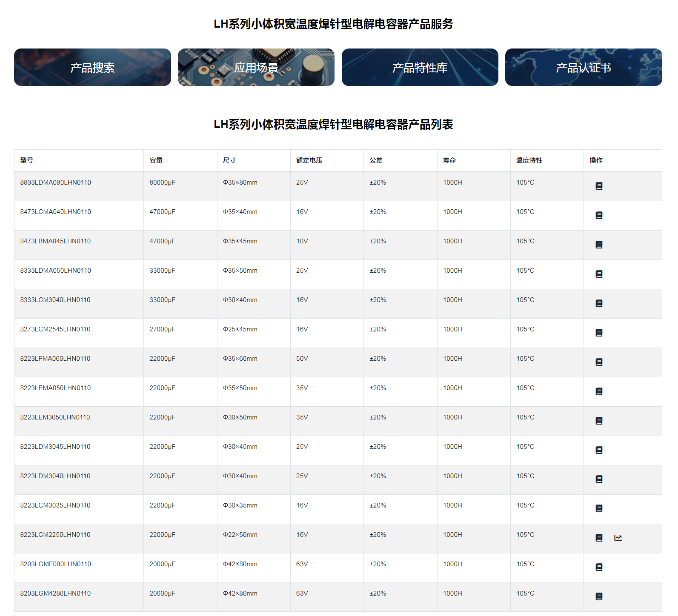Open datasheet icon for 8803LDMA080LHN0110
The image size is (678, 616).
coord(598,186)
